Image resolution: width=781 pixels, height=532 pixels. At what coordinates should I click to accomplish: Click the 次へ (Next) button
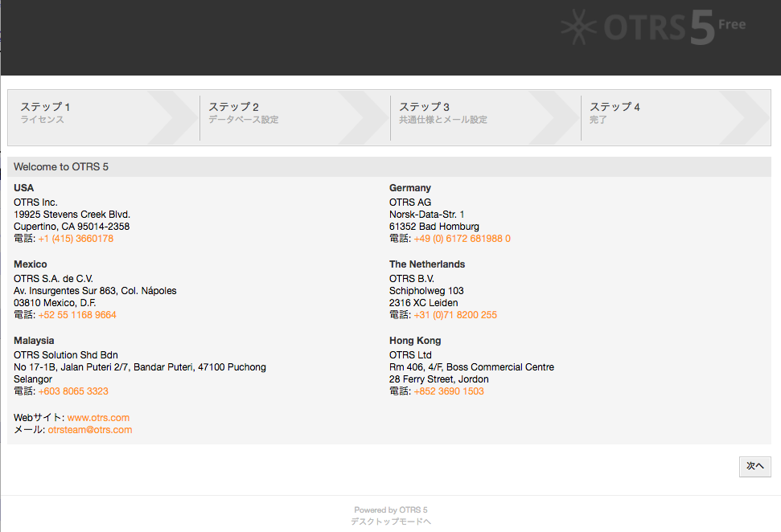(x=754, y=466)
